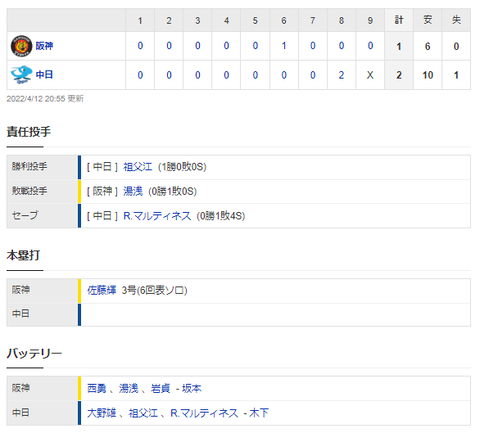Viewport: 480px width, 433px height.
Task: Click 中日's 1st inning score of 0
Action: click(x=140, y=75)
